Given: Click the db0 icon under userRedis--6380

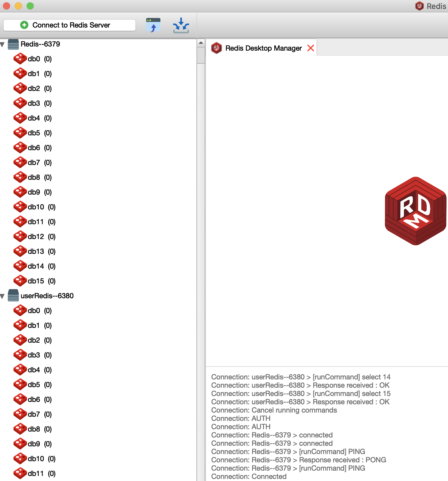Looking at the screenshot, I should [20, 310].
